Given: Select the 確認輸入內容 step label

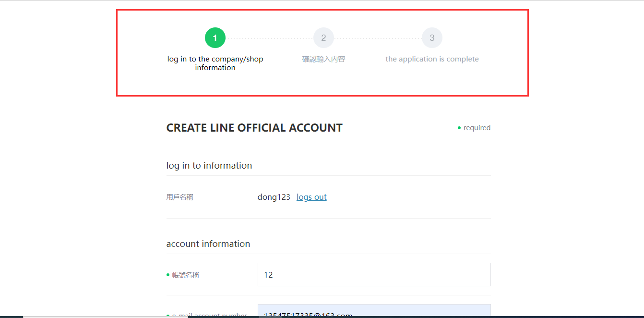Looking at the screenshot, I should pos(323,59).
